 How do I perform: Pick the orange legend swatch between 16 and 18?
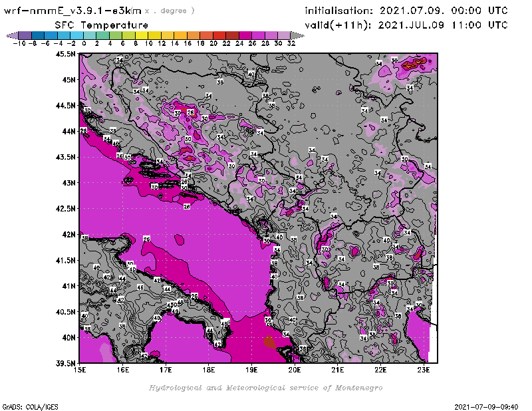pyautogui.click(x=194, y=35)
